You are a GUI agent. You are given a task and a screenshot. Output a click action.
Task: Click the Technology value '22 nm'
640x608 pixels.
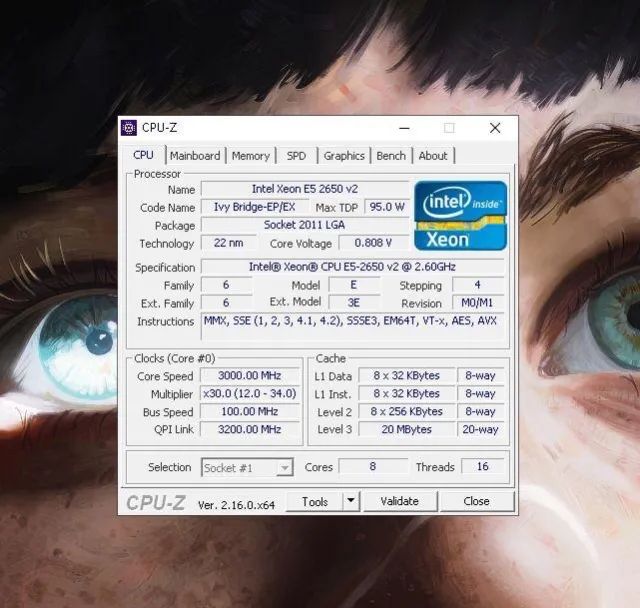click(x=229, y=243)
